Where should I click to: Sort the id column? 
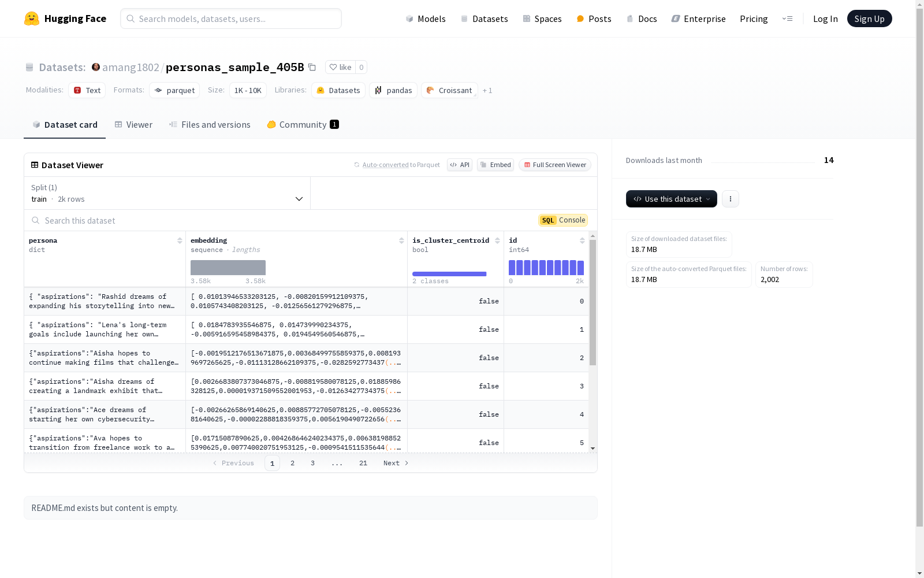click(x=582, y=240)
